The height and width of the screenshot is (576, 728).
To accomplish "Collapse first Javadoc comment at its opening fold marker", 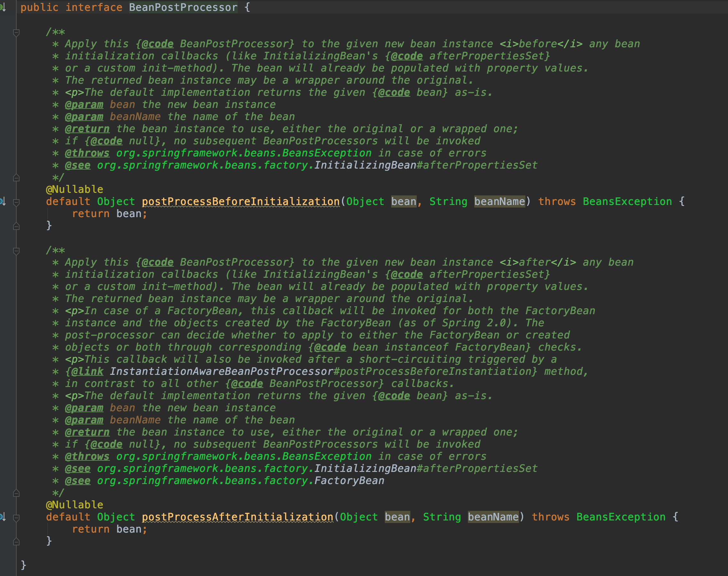I will click(16, 32).
